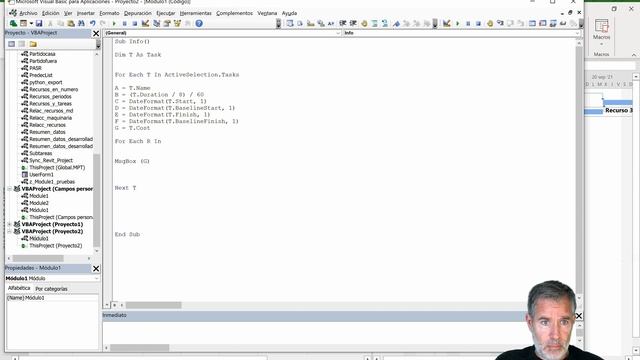Switch to the Por categorías tab
The width and height of the screenshot is (640, 360).
51,289
